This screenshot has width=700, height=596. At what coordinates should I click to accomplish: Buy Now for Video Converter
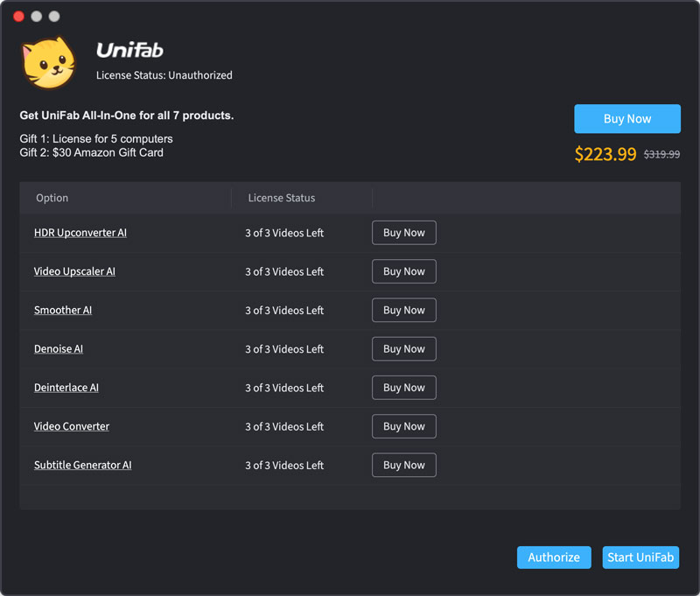tap(404, 426)
